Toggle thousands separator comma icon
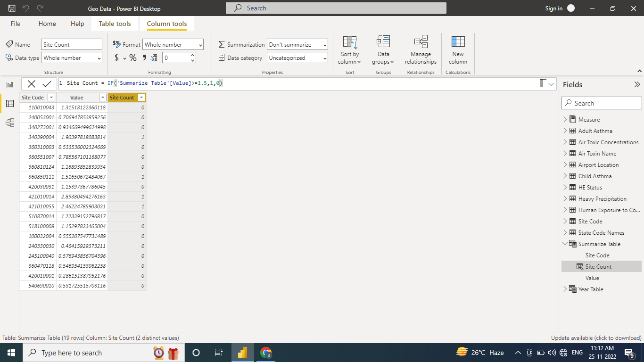 tap(144, 58)
